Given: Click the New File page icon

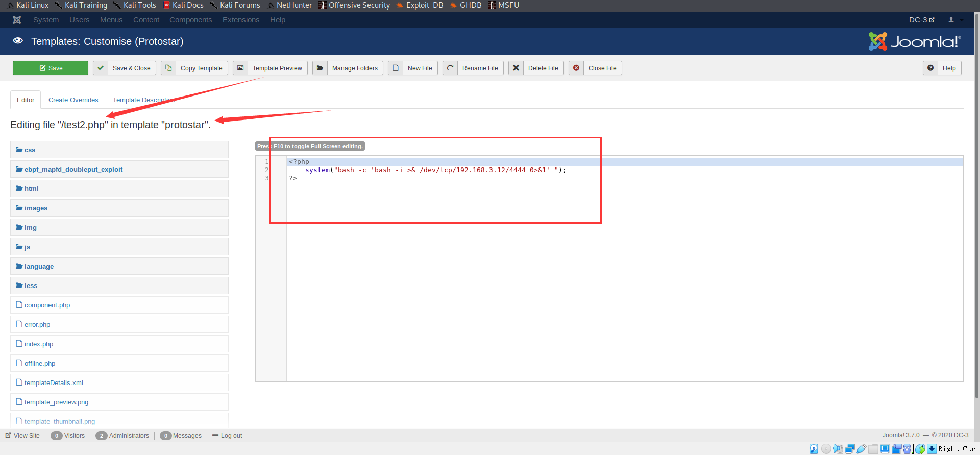Looking at the screenshot, I should tap(396, 68).
